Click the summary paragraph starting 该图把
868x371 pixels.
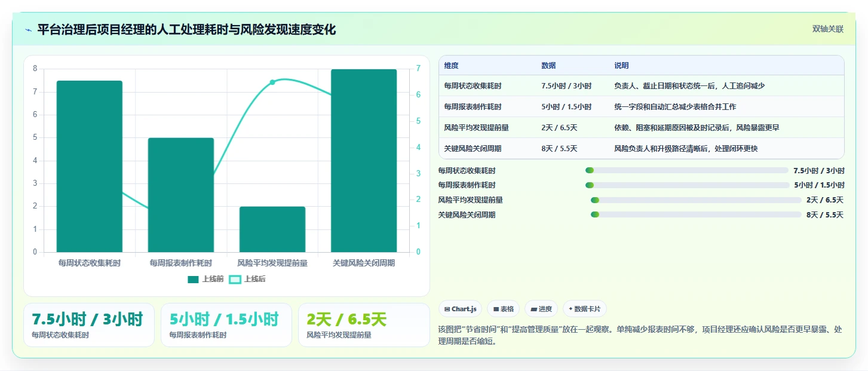click(641, 336)
